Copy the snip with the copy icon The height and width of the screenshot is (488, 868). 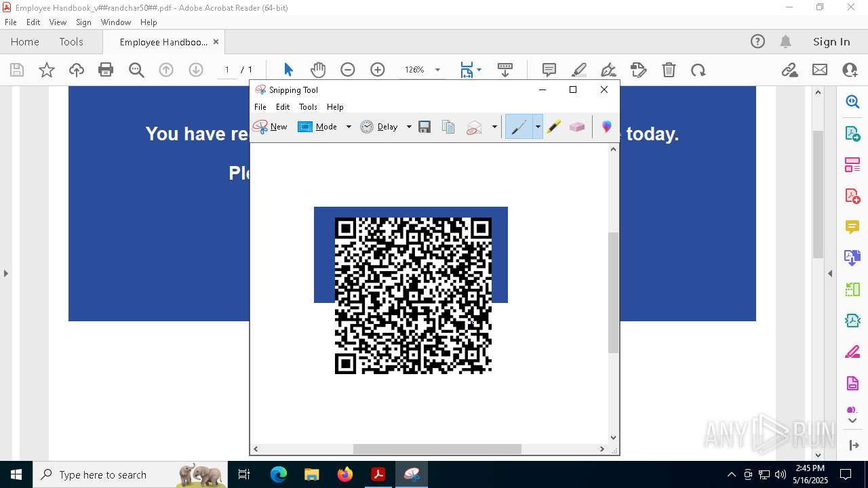tap(448, 127)
